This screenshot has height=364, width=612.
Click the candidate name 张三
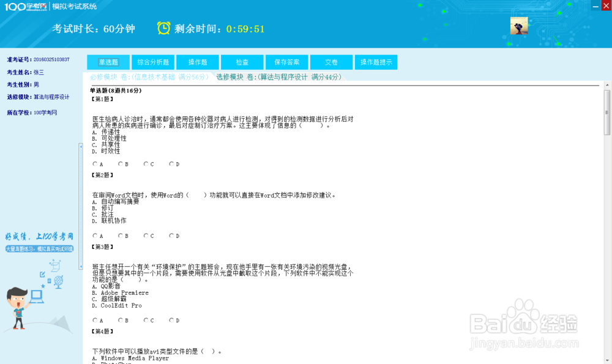click(x=39, y=72)
